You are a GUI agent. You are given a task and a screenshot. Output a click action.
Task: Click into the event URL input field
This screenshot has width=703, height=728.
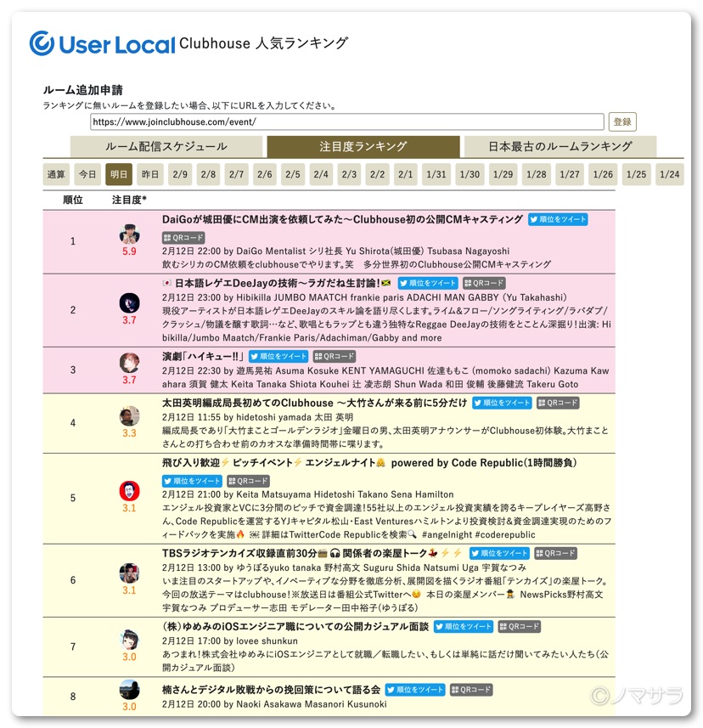click(347, 122)
